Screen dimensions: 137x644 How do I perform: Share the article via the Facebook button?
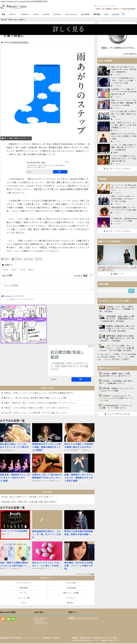17,259
